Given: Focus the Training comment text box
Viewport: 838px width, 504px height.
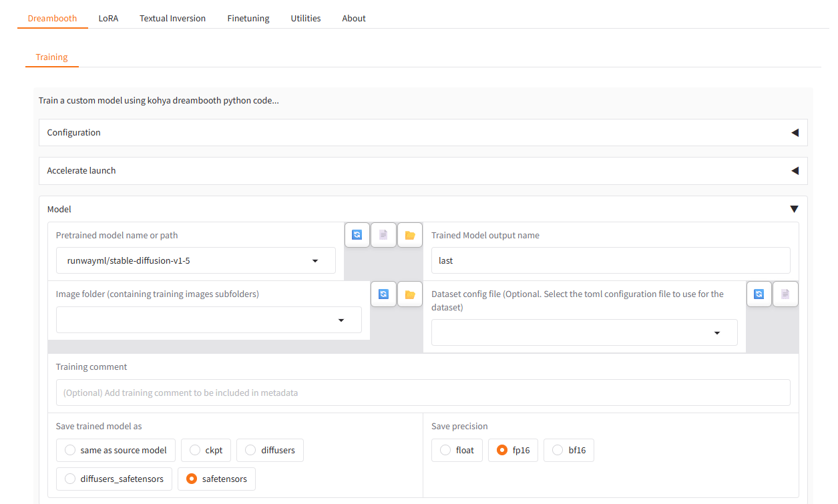Looking at the screenshot, I should click(423, 393).
